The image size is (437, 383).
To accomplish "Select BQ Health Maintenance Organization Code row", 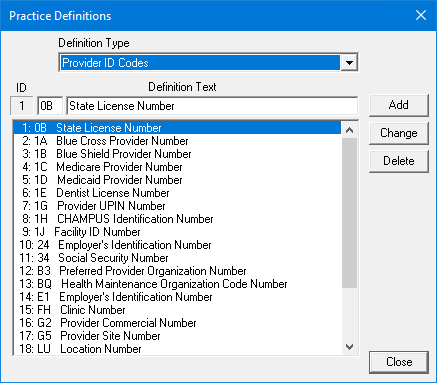I will (x=177, y=284).
